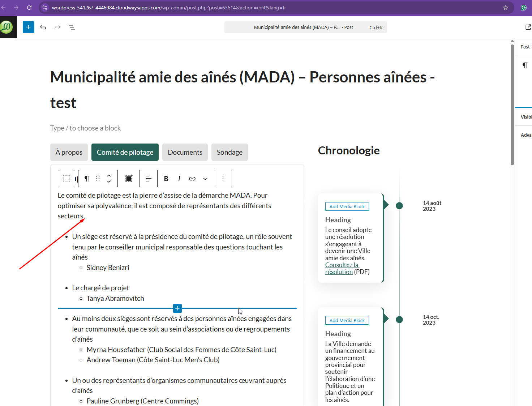
Task: View site information icon in address bar
Action: coord(45,8)
